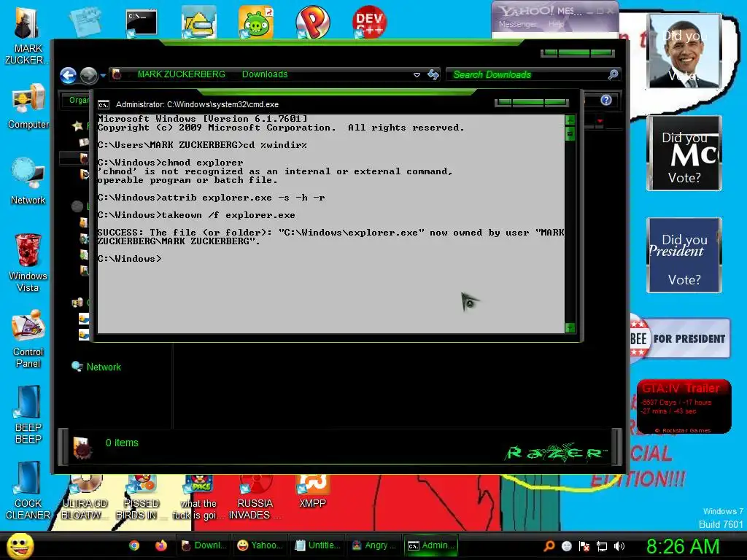Screen dimensions: 747x560
Task: Launch the green pig Bad Piggies shortcut
Action: 256,22
